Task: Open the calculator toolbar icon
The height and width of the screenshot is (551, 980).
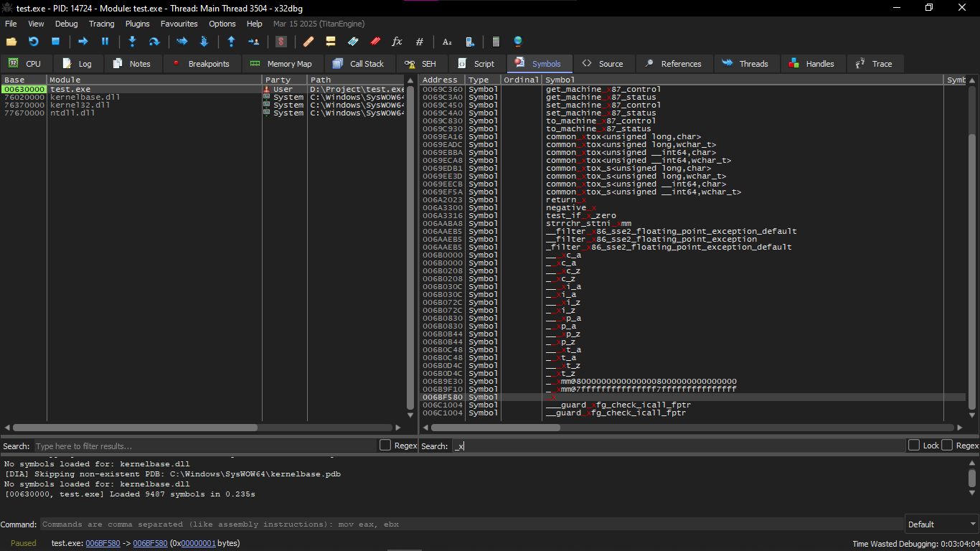Action: tap(496, 42)
